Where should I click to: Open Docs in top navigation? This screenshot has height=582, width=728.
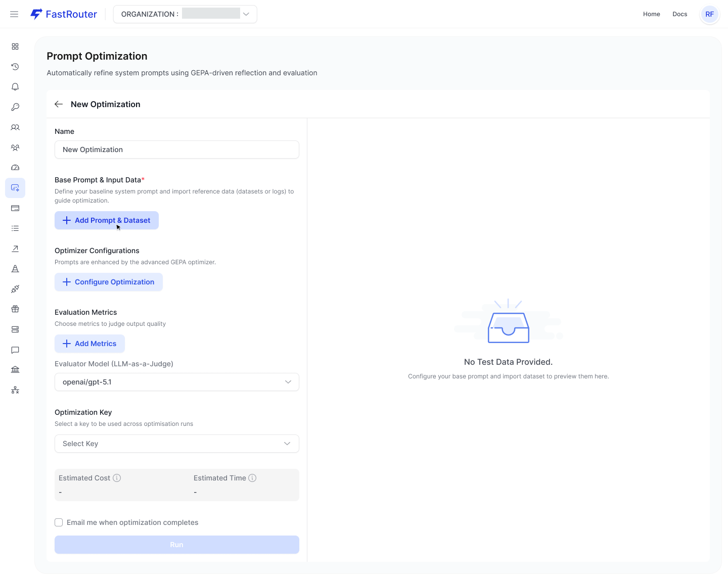[x=680, y=14]
